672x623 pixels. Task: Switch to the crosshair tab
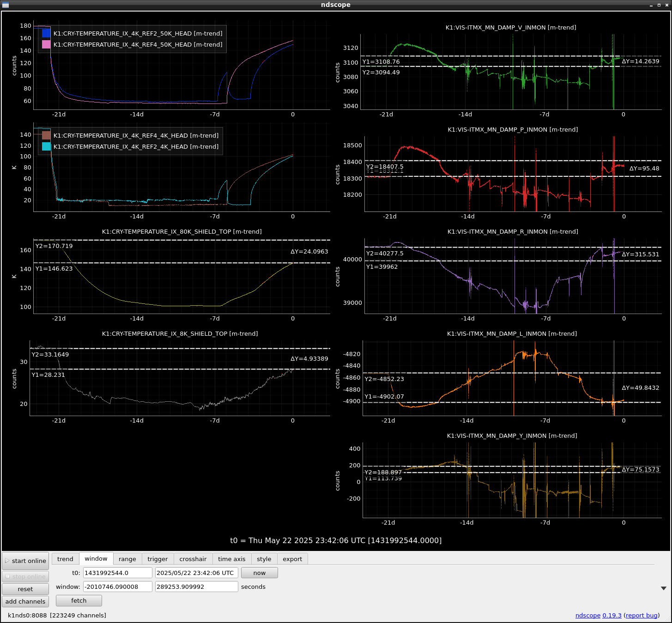pyautogui.click(x=193, y=559)
